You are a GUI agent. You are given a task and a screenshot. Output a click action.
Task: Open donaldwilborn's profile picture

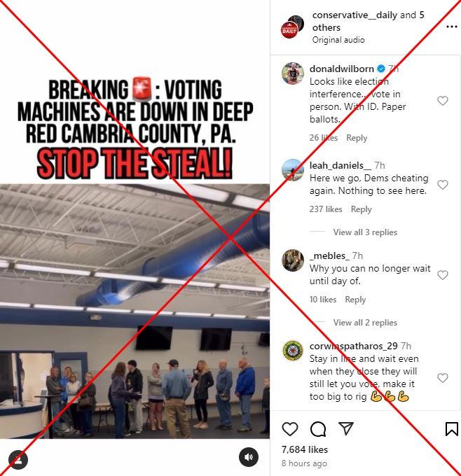293,73
